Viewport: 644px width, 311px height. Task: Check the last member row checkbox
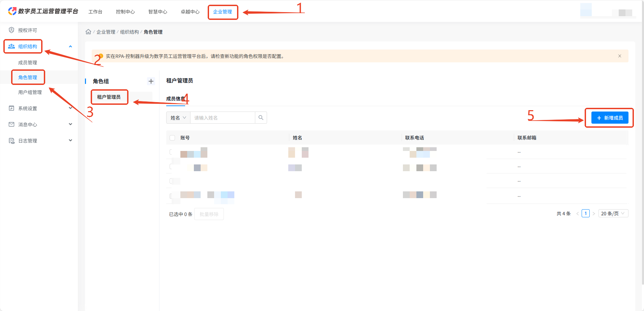tap(171, 196)
